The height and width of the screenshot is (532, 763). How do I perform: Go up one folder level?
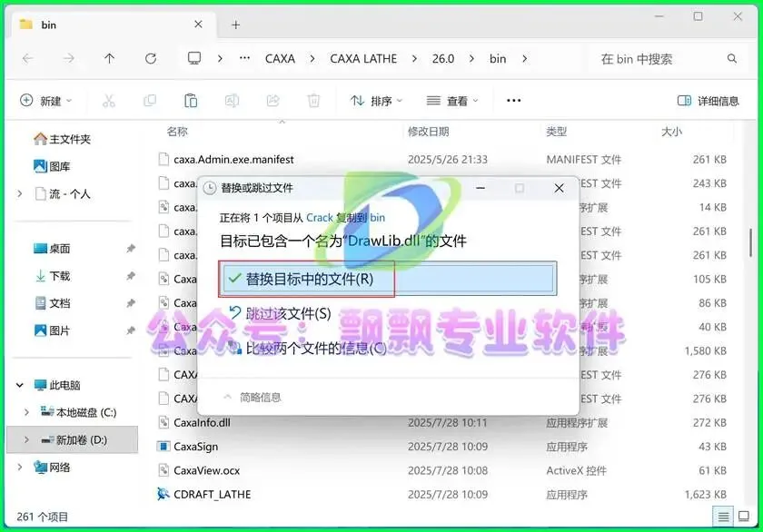pos(110,59)
